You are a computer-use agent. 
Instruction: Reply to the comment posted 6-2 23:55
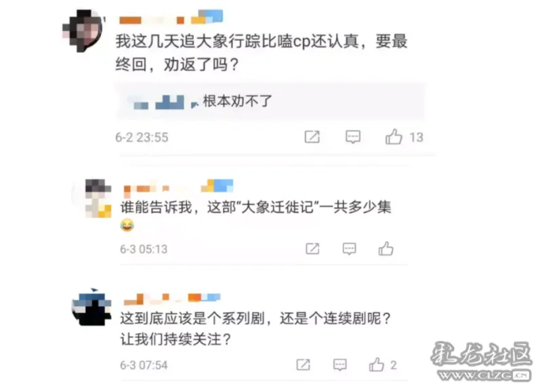click(x=353, y=137)
